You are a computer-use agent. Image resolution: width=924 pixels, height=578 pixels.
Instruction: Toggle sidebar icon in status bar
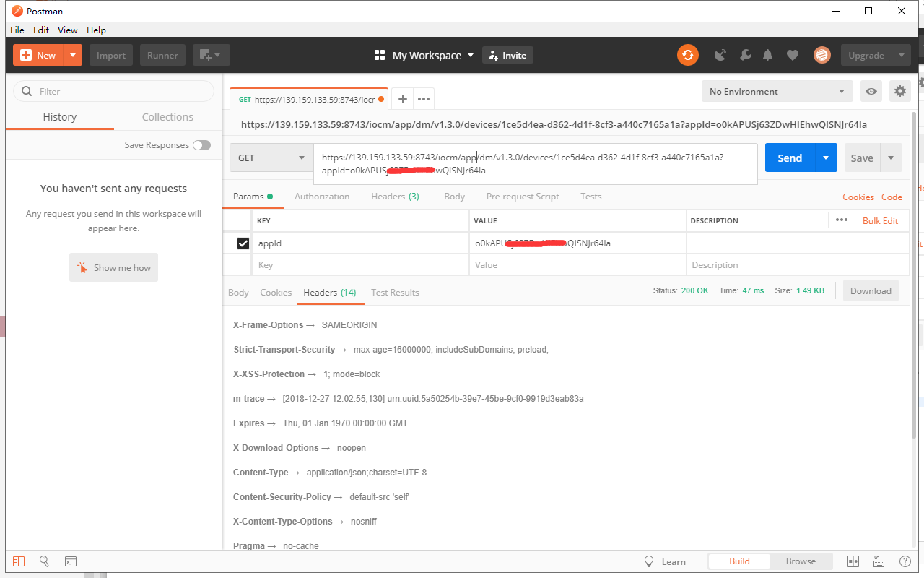pyautogui.click(x=19, y=561)
